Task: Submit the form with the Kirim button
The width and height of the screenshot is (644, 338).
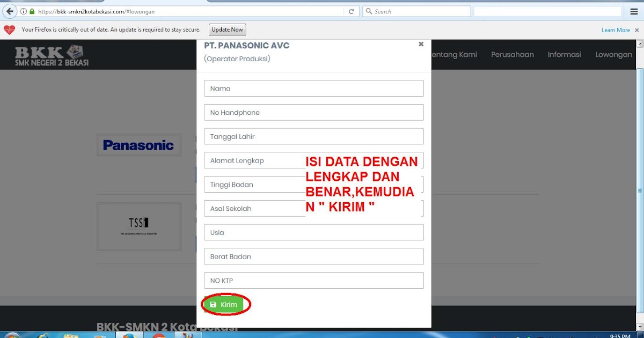Action: click(x=223, y=305)
